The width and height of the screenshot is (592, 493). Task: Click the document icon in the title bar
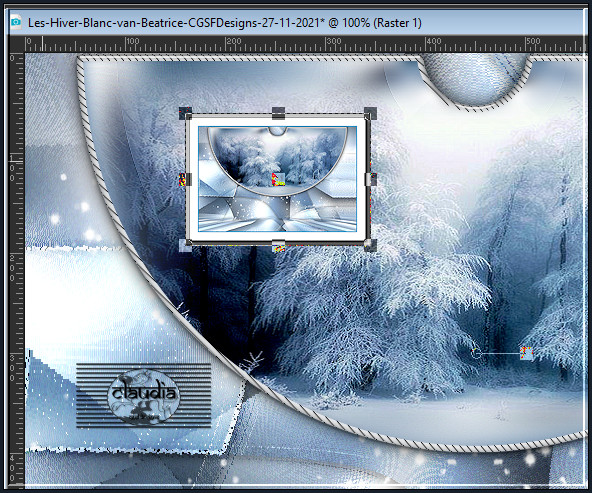[16, 23]
